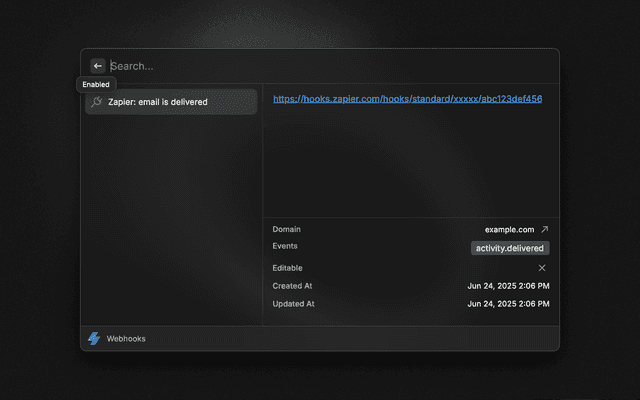Viewport: 640px width, 400px height.
Task: Click the activity.delivered event tag
Action: pos(510,248)
